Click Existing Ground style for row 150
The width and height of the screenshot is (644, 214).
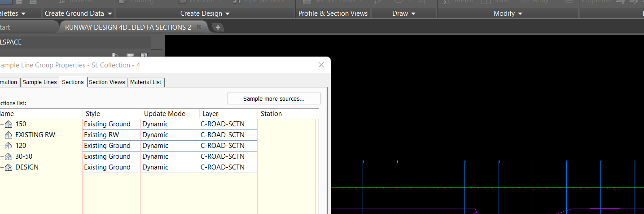coord(111,124)
